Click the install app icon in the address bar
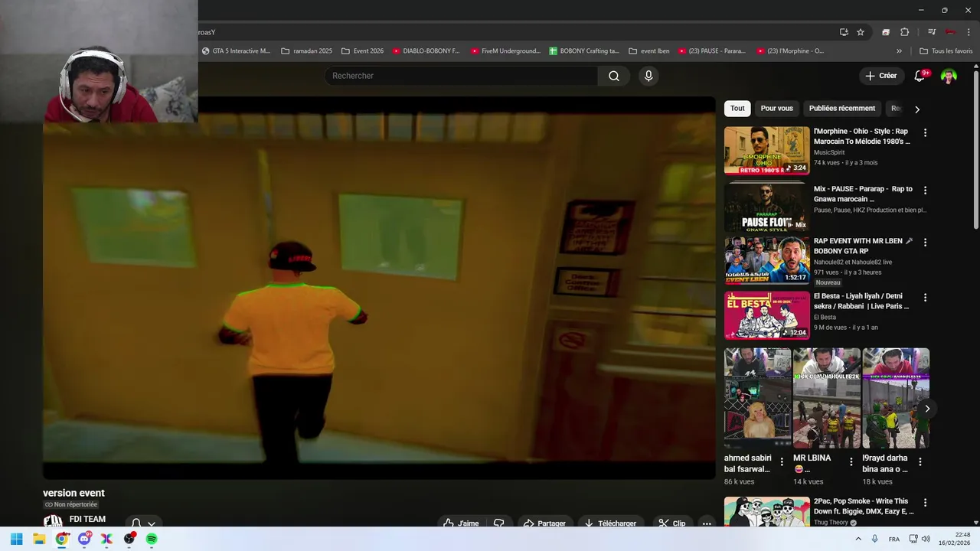Screen dimensions: 980x551 pyautogui.click(x=844, y=32)
